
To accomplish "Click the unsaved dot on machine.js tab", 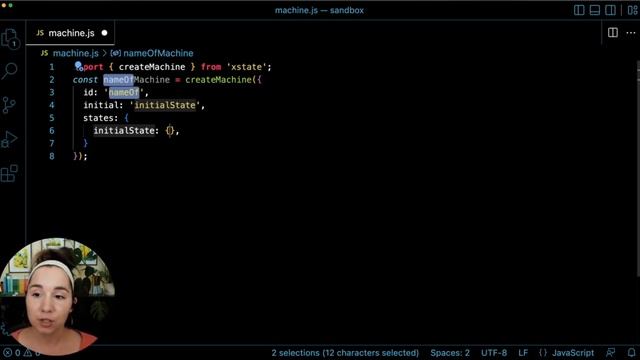I will point(104,33).
